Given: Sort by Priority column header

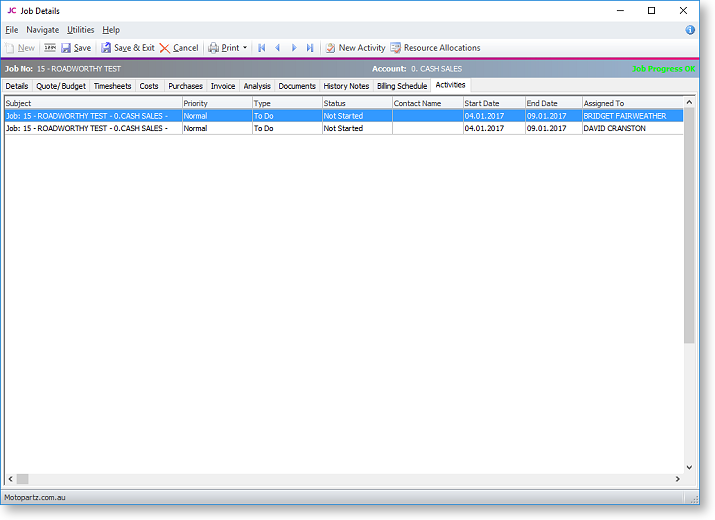Looking at the screenshot, I should pyautogui.click(x=217, y=104).
